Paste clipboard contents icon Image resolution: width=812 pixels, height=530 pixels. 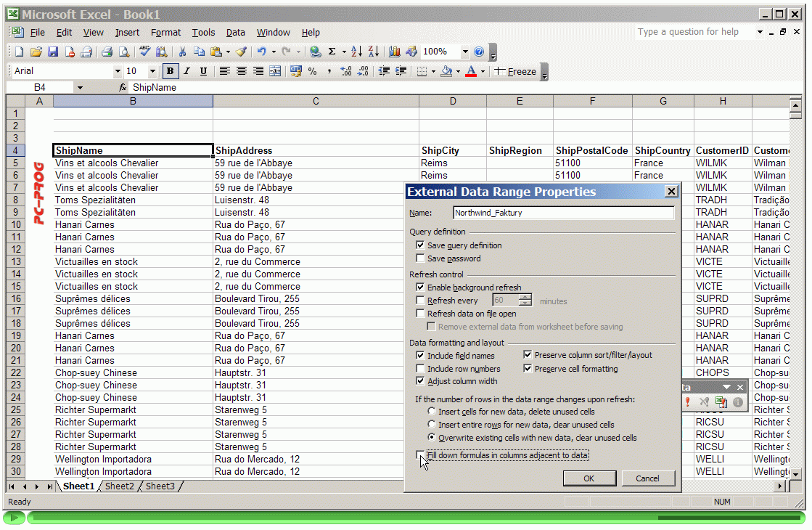point(216,52)
